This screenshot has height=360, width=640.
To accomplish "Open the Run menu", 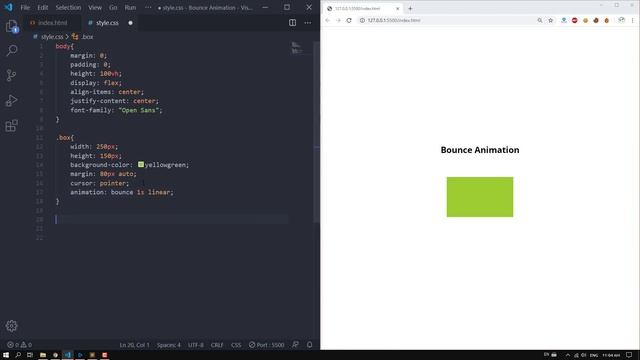I will click(130, 7).
